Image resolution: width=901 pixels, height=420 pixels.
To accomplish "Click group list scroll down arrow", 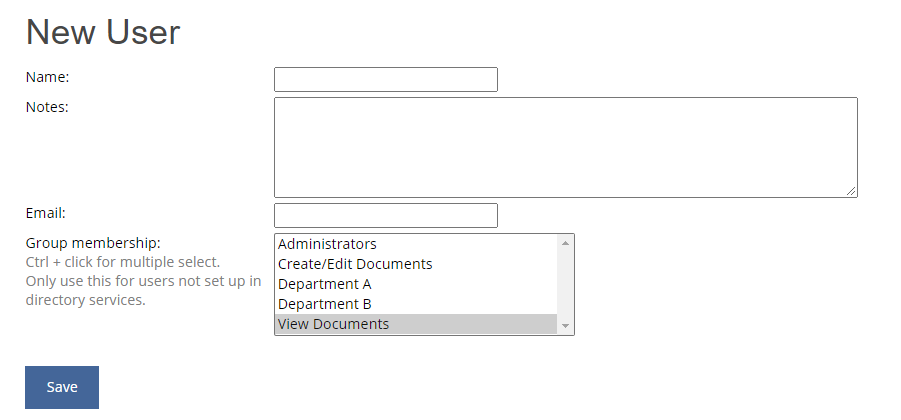I will pos(565,326).
